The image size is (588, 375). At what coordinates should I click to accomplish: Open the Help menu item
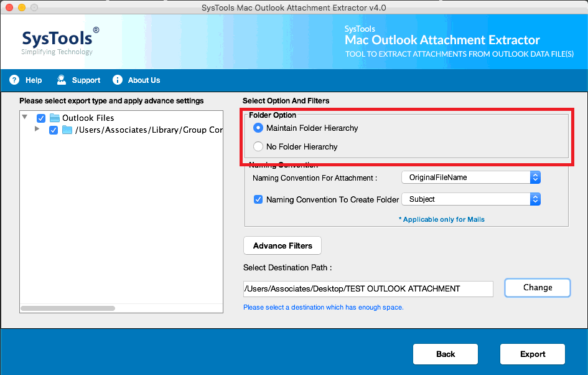(x=34, y=80)
